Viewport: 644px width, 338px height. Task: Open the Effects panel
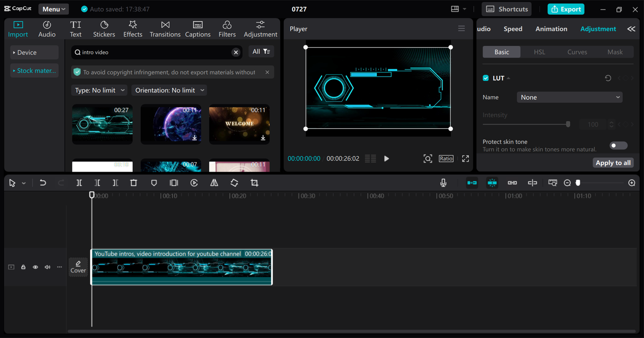coord(133,29)
